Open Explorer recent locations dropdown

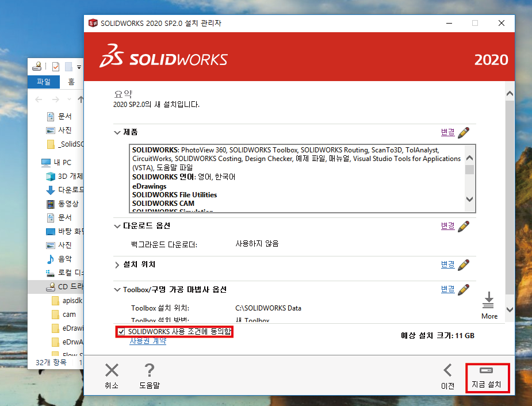[69, 99]
